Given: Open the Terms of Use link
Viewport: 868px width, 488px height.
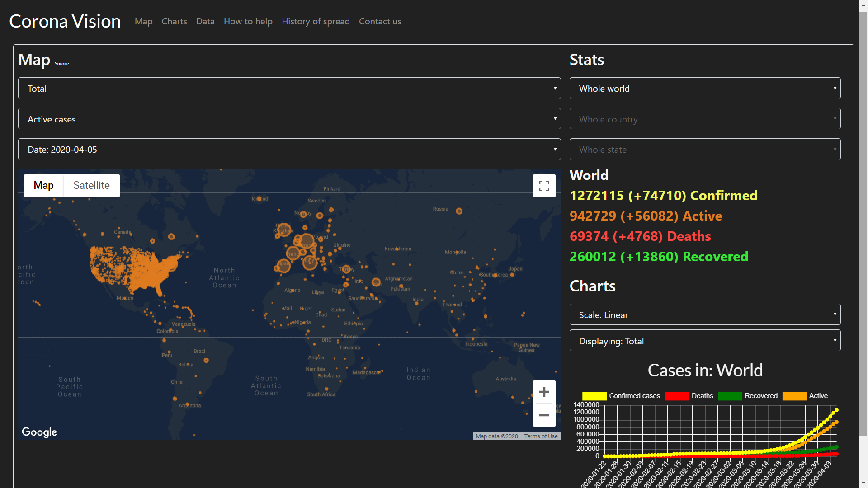Looking at the screenshot, I should coord(541,436).
